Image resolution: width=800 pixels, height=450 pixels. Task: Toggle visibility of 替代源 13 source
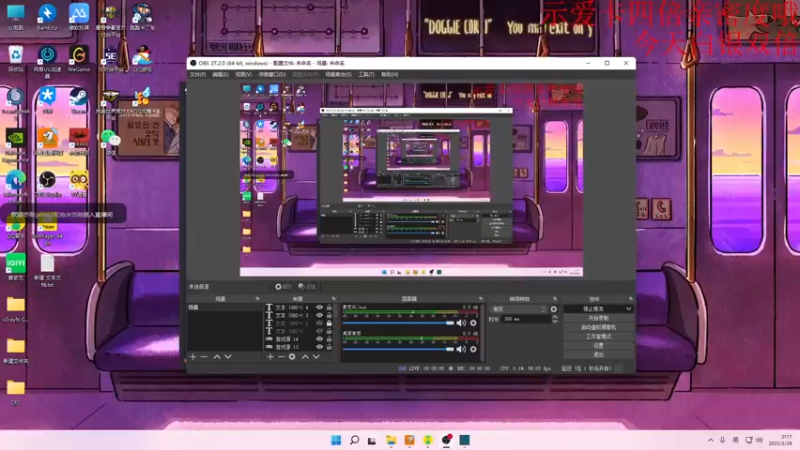[319, 347]
